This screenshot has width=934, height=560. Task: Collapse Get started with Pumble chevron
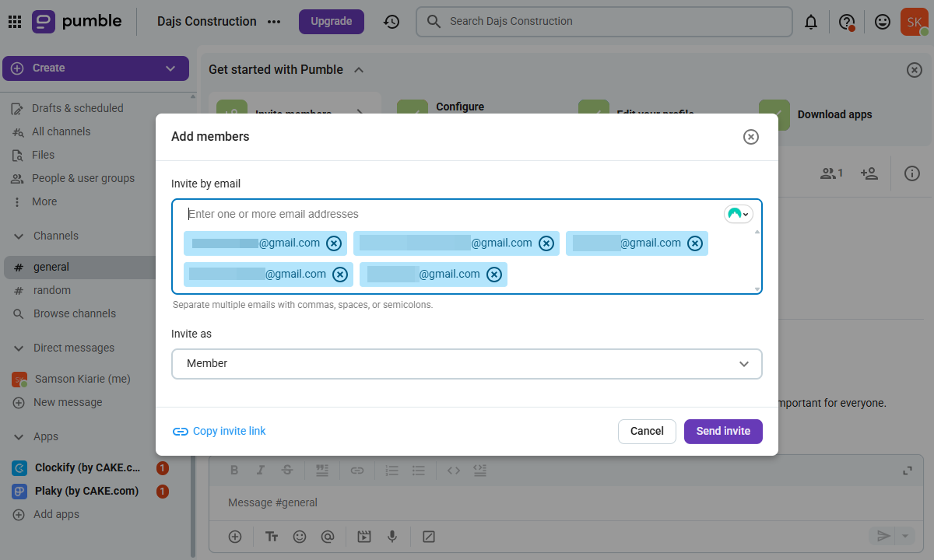tap(359, 70)
